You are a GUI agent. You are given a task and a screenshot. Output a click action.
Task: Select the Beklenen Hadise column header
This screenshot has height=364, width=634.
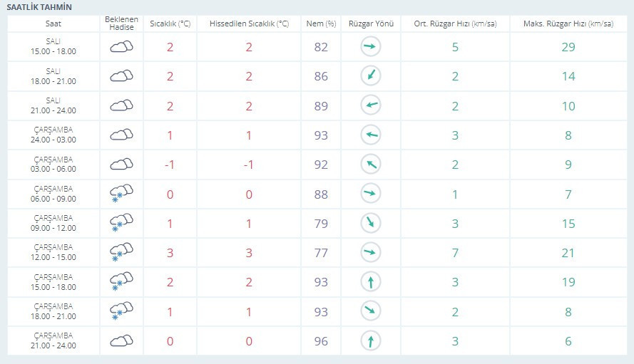[121, 24]
